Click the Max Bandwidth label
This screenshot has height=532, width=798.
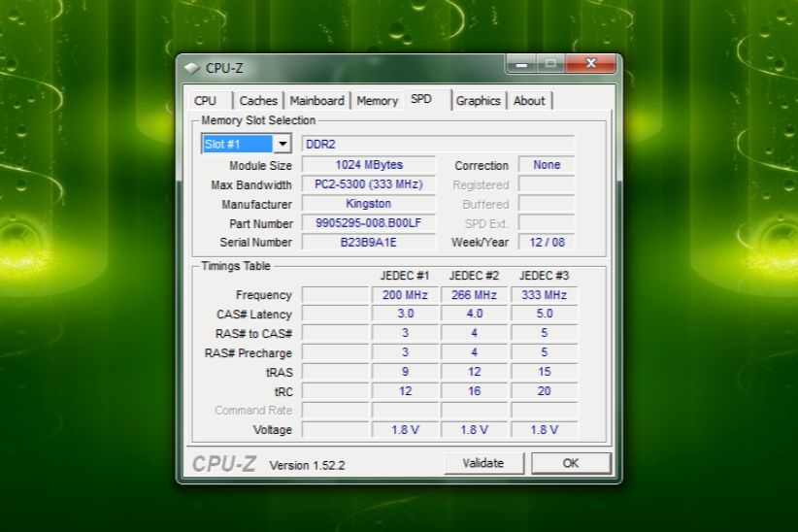click(251, 185)
